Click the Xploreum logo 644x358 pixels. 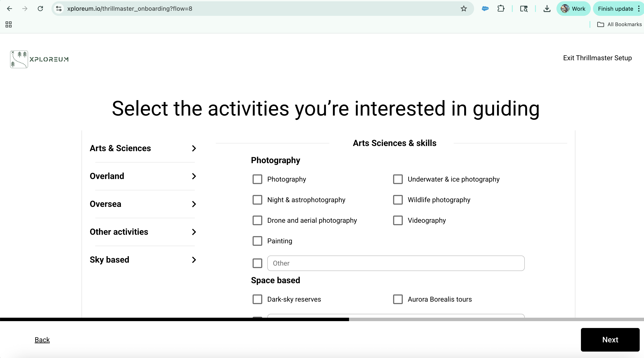(39, 59)
